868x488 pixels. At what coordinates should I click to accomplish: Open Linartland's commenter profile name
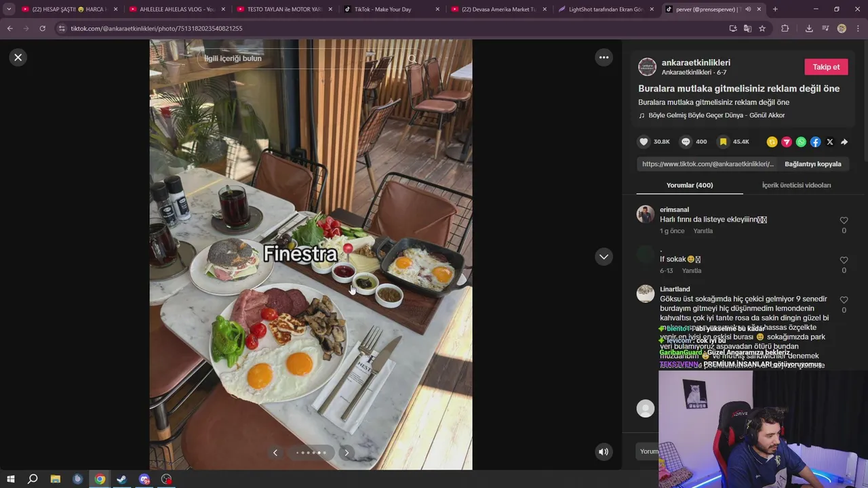click(x=675, y=289)
